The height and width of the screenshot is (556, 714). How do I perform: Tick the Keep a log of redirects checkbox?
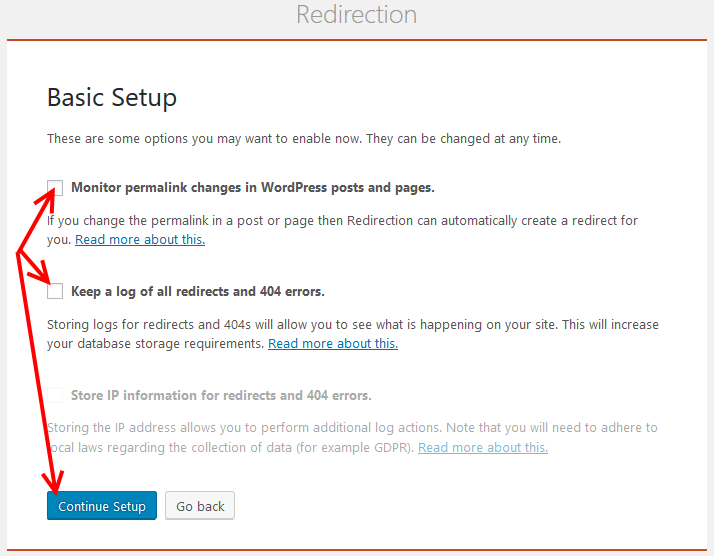55,291
